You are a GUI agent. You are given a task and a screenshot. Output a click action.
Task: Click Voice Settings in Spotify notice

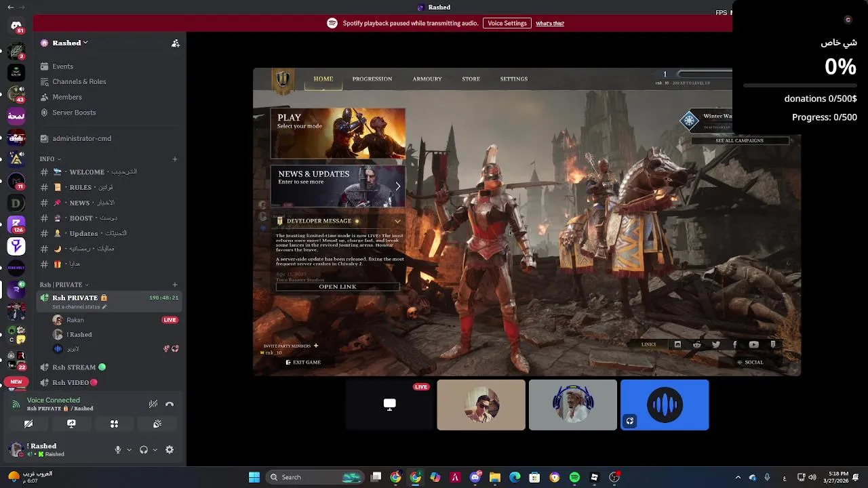(x=507, y=23)
